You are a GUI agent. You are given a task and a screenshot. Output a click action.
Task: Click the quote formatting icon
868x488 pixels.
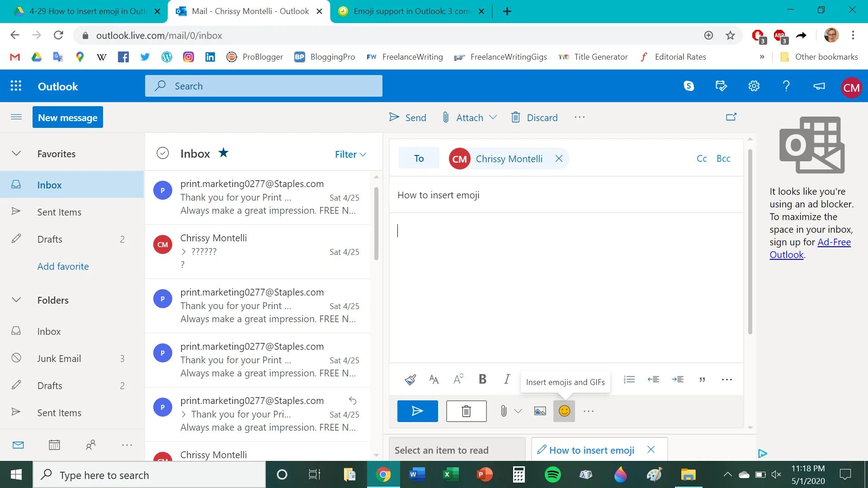[702, 380]
